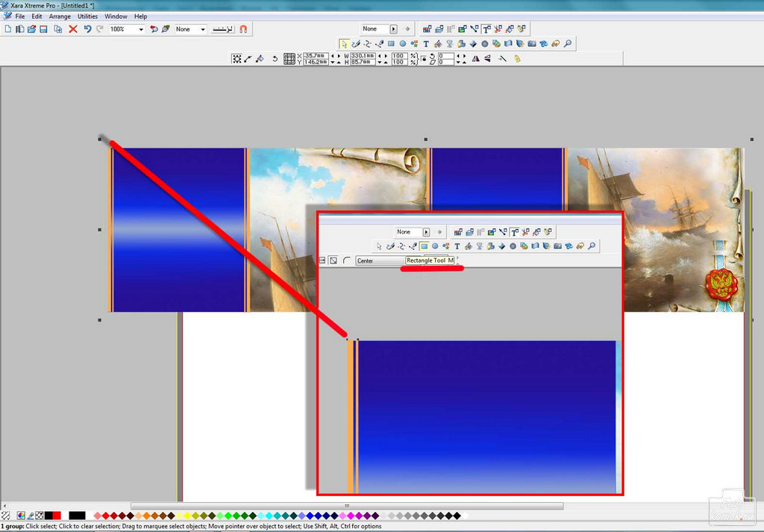Viewport: 764px width, 532px height.
Task: Click the red X Delete icon
Action: point(73,29)
